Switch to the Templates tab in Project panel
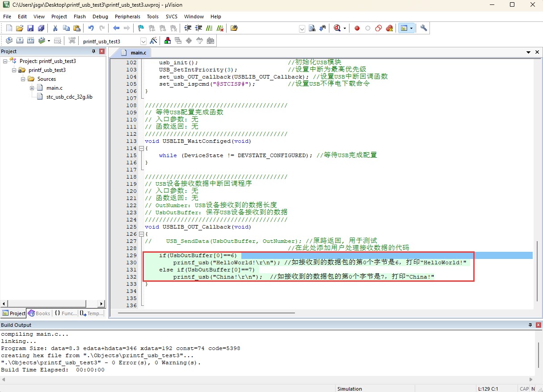Screen dimensions: 543x392 92,313
